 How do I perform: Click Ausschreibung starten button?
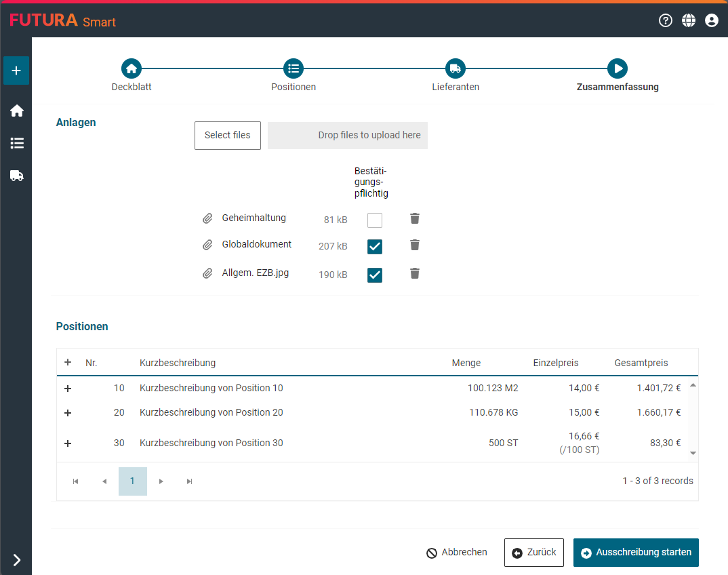coord(635,553)
